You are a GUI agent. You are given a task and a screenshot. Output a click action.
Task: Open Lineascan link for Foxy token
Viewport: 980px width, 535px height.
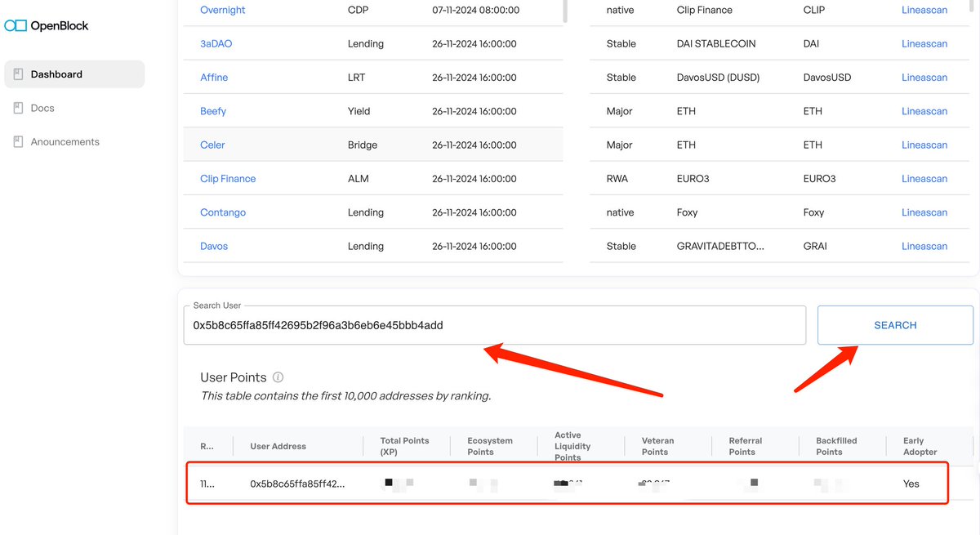pyautogui.click(x=924, y=212)
